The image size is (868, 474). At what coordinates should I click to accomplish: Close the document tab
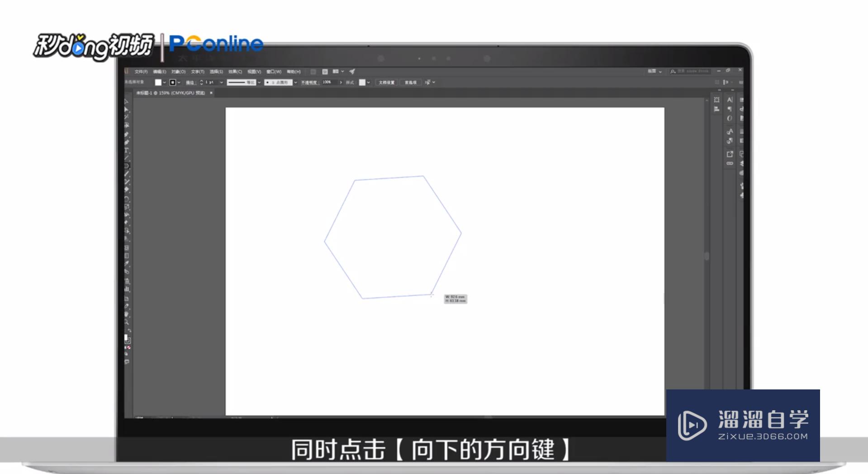pos(211,93)
